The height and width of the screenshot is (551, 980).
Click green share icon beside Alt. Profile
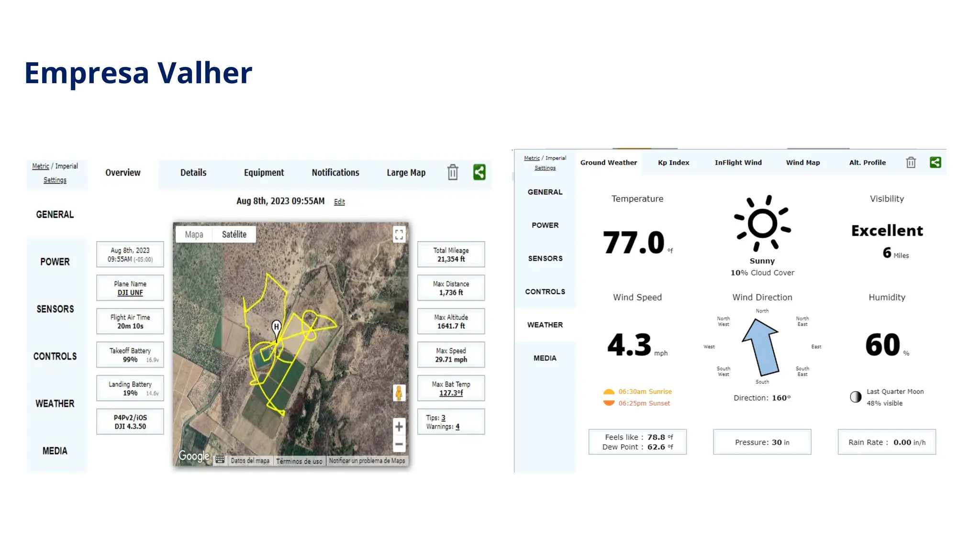[935, 163]
